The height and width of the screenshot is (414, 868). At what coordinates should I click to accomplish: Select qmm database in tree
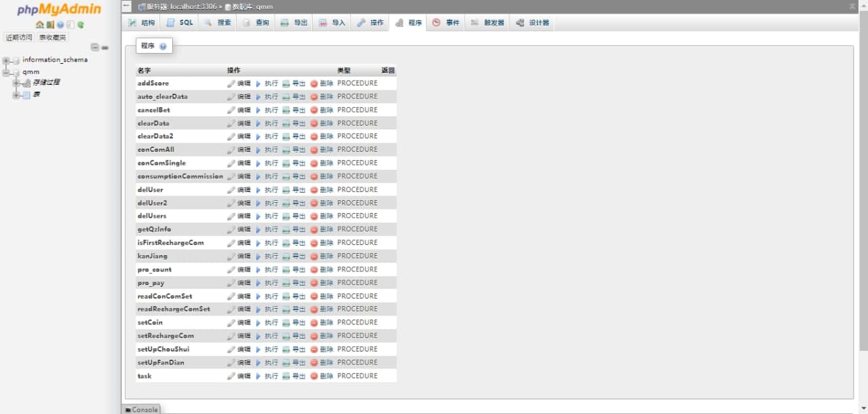click(x=31, y=72)
